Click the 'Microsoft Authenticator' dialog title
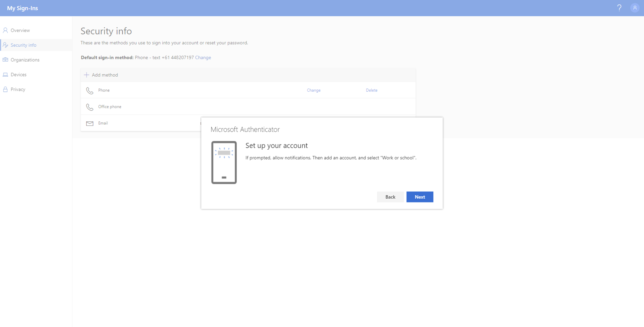This screenshot has height=327, width=644. [x=245, y=129]
